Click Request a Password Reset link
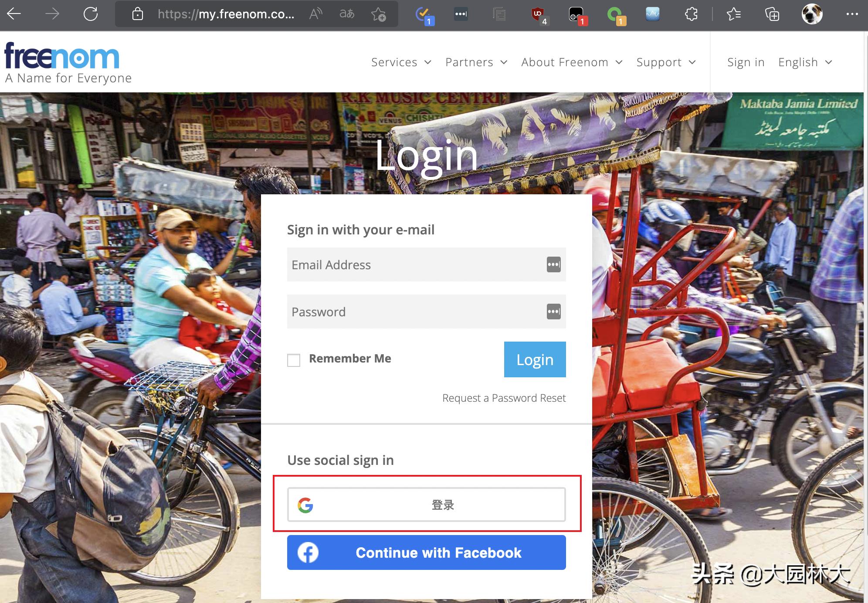This screenshot has height=603, width=868. (x=504, y=398)
